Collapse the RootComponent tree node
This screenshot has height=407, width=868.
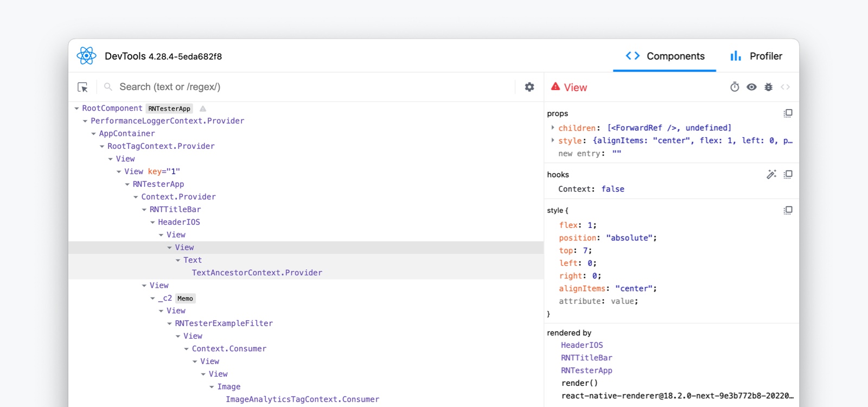point(77,109)
